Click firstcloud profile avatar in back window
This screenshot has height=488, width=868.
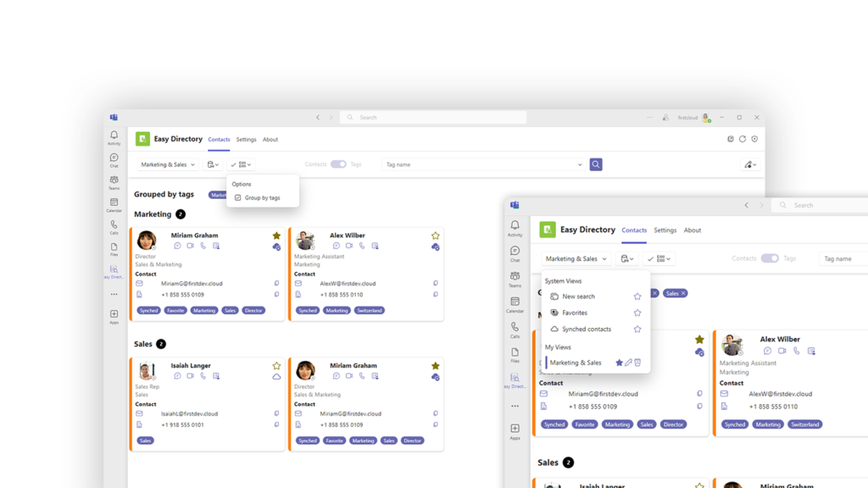point(706,118)
